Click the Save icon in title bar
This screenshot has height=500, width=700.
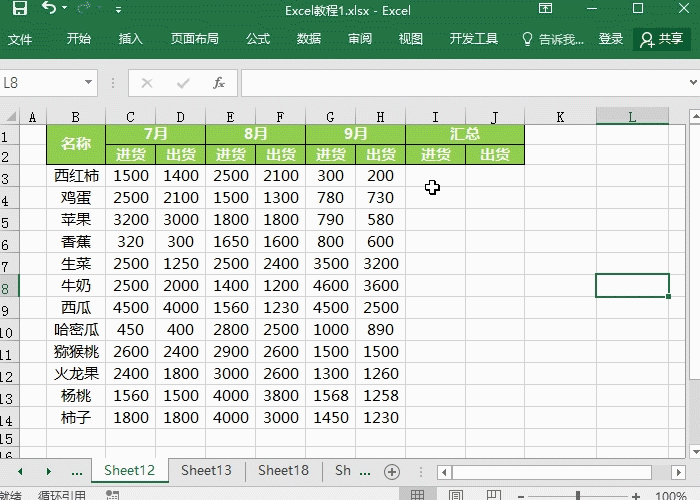click(19, 10)
